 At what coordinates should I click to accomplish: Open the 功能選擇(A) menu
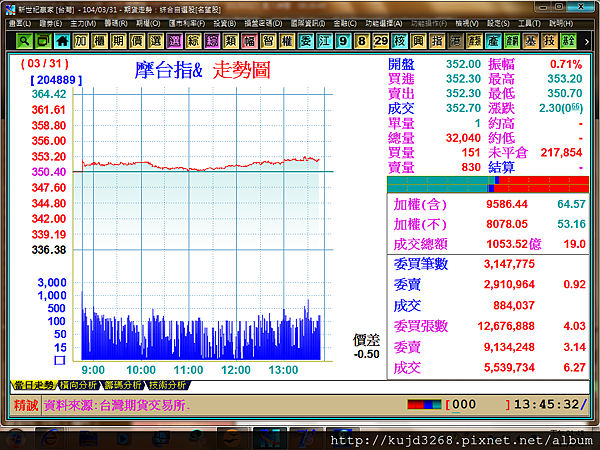383,24
